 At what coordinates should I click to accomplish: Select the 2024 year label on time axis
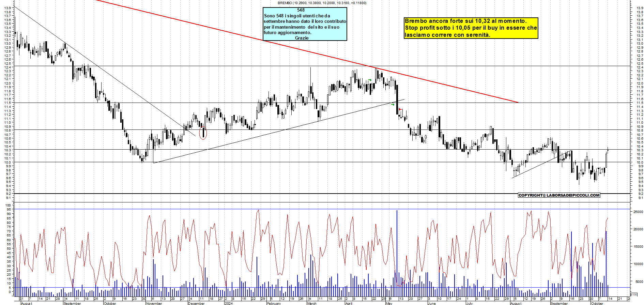[229, 303]
